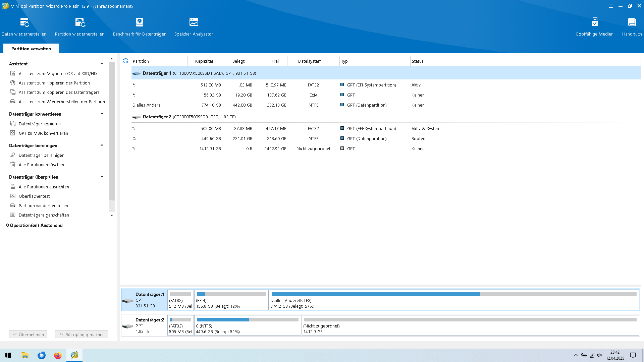Select GPT zu MBR konvertieren
This screenshot has height=362, width=644.
[x=43, y=133]
